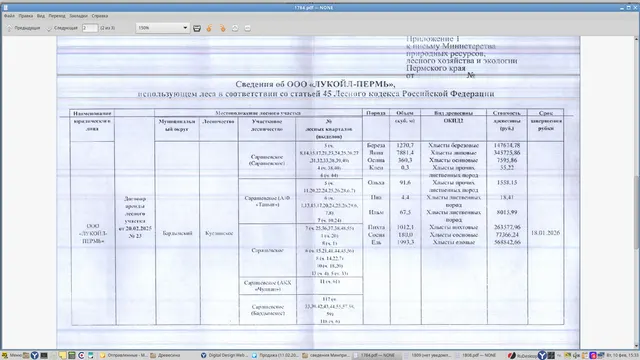The image size is (640, 360).
Task: Open the Файл menu
Action: click(x=9, y=16)
